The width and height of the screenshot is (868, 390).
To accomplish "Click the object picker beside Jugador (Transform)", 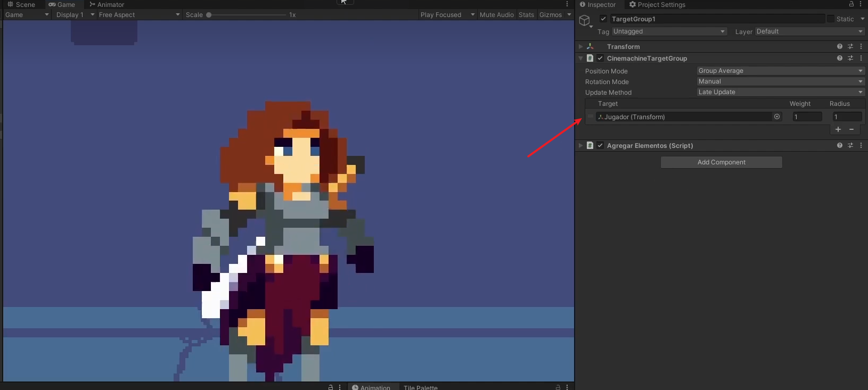I will [777, 117].
